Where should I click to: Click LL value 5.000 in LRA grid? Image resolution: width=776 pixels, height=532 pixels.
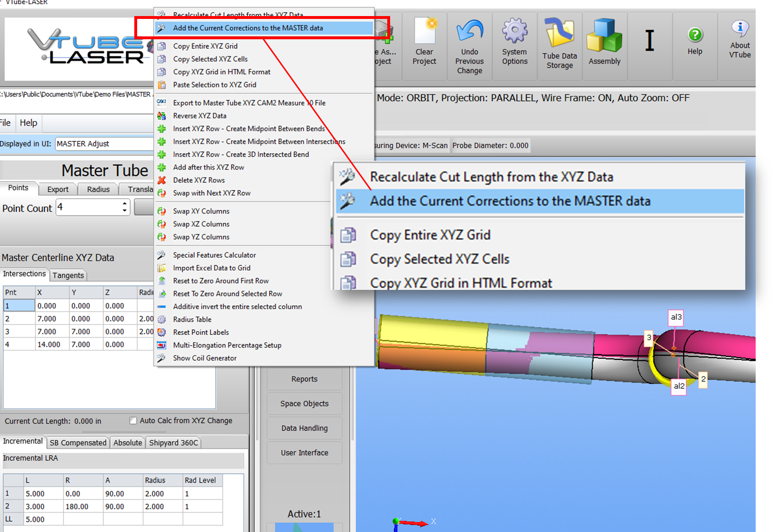click(44, 519)
